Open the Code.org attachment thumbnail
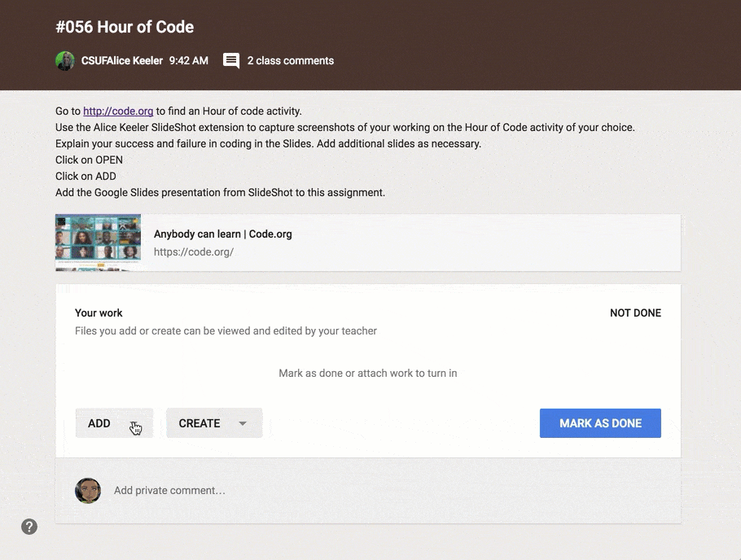The image size is (741, 560). pos(98,243)
